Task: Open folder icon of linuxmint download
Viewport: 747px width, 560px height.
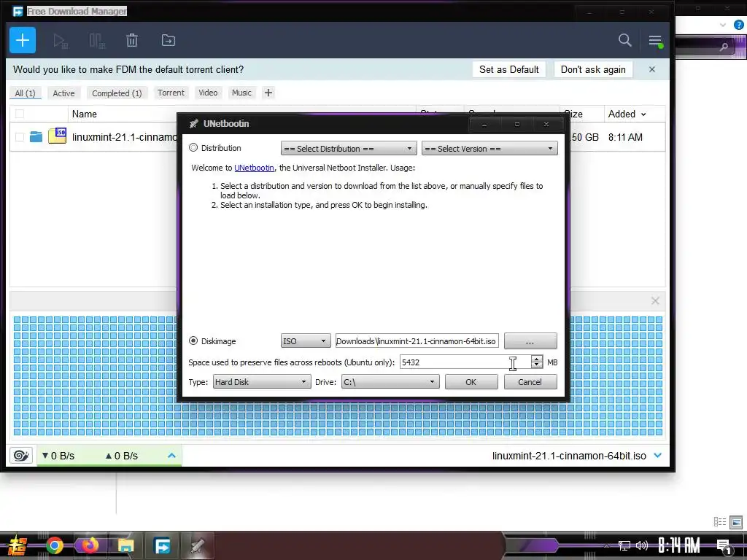Action: pyautogui.click(x=36, y=137)
